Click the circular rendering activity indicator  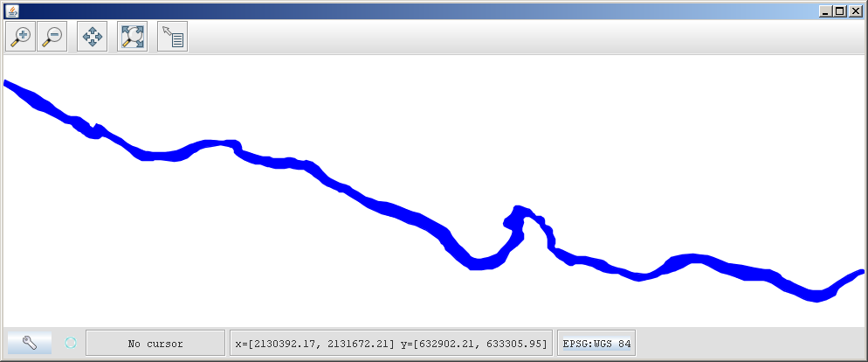point(71,344)
